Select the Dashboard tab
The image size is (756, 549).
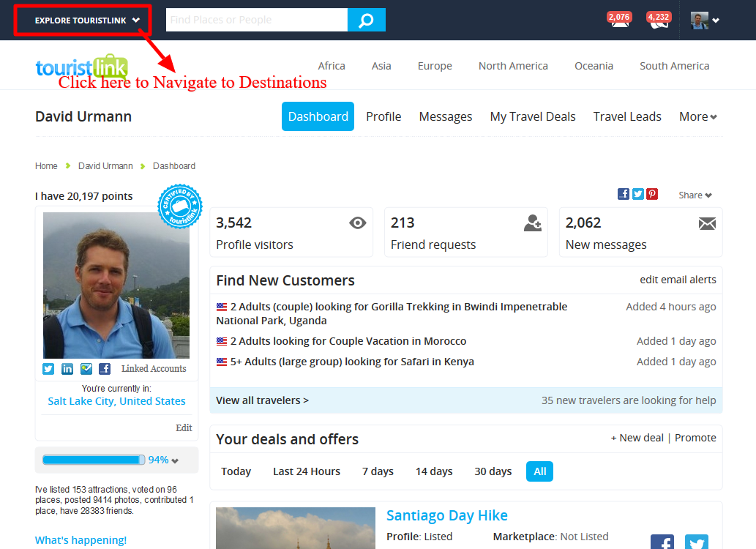pyautogui.click(x=318, y=116)
